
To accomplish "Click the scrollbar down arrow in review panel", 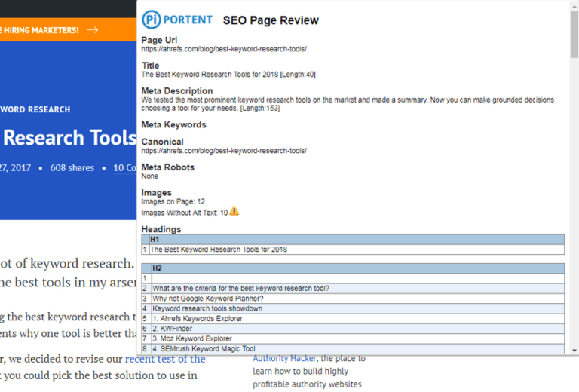I will coord(574,349).
